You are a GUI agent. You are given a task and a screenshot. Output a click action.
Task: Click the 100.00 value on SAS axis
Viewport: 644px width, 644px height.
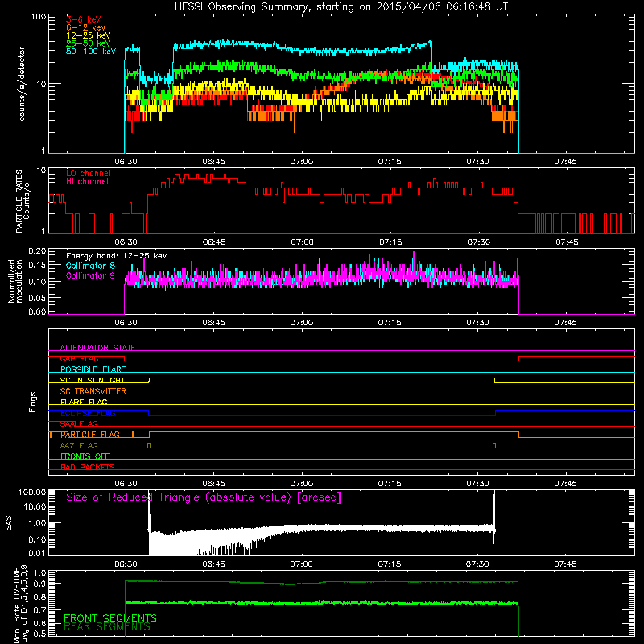click(x=32, y=492)
